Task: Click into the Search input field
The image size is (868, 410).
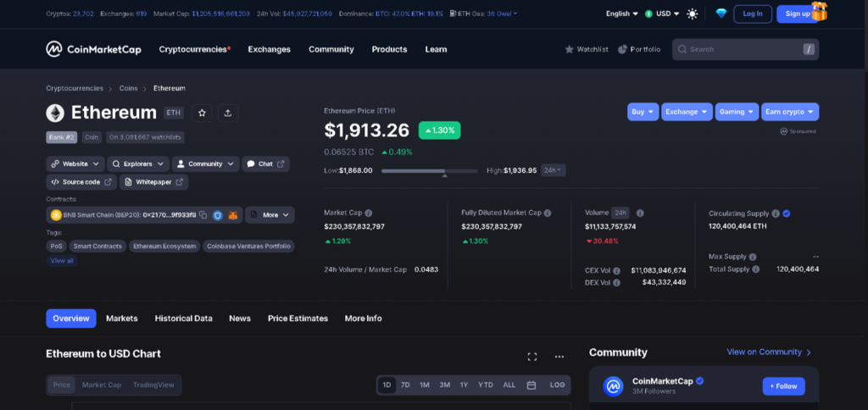Action: tap(745, 49)
